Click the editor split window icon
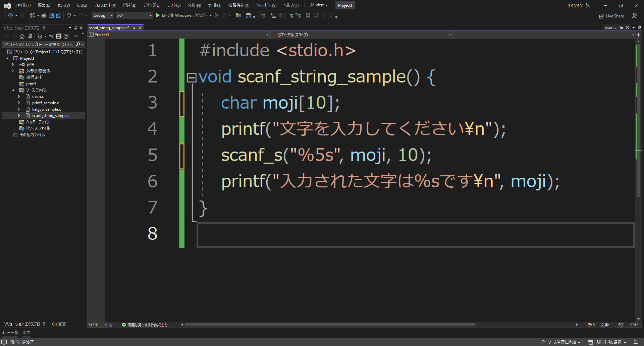Viewport: 644px width, 346px height. 639,35
